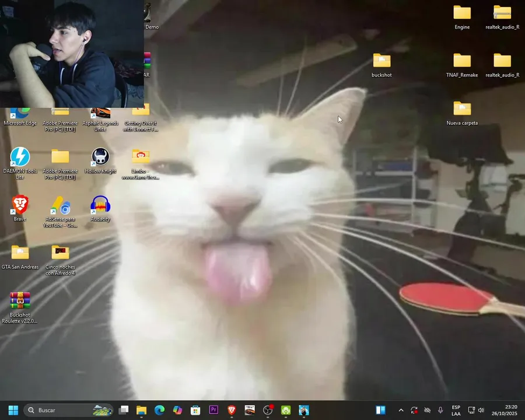The image size is (525, 420).
Task: Select the realtek_audio_R folder beside TNAF_Remake
Action: [502, 65]
